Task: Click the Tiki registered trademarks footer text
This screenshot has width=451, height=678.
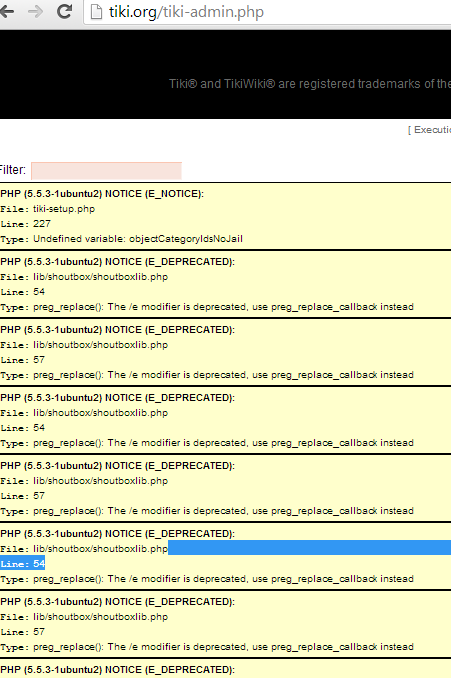Action: [x=310, y=83]
